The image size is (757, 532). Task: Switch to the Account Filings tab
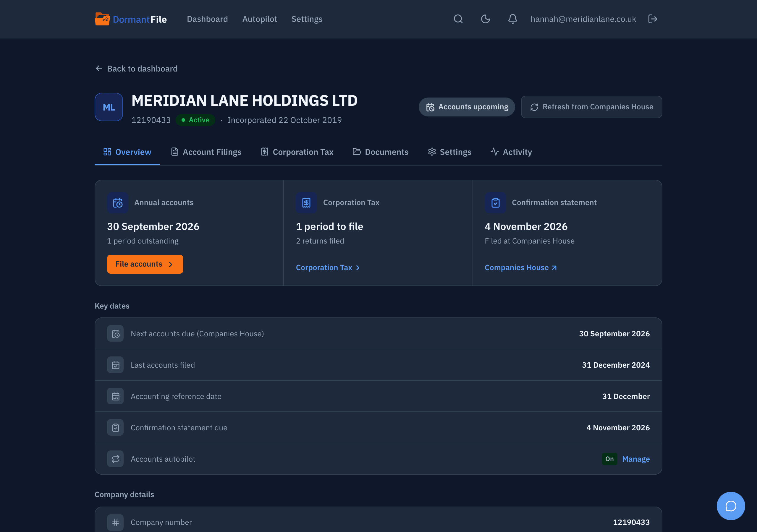[x=206, y=152]
